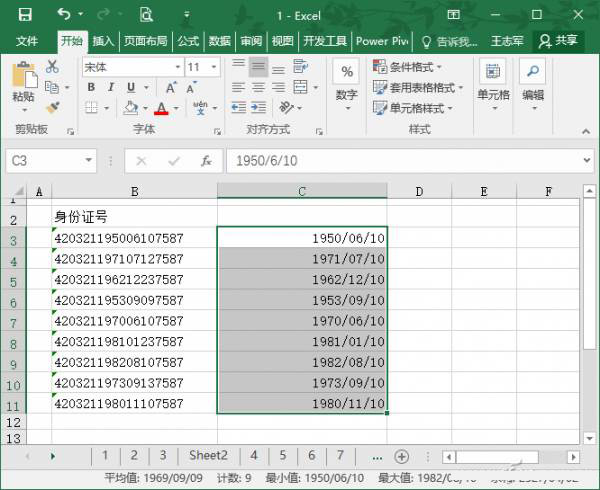Align text right
The width and height of the screenshot is (600, 490).
[279, 88]
